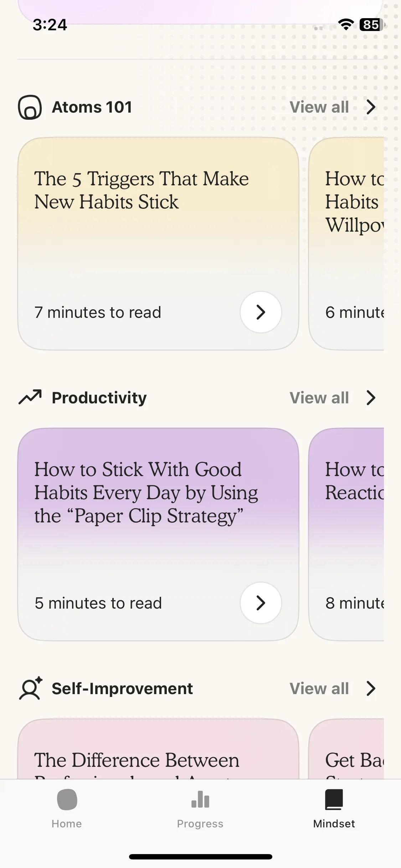The height and width of the screenshot is (868, 401).
Task: Expand Productivity list using its chevron
Action: coord(371,398)
